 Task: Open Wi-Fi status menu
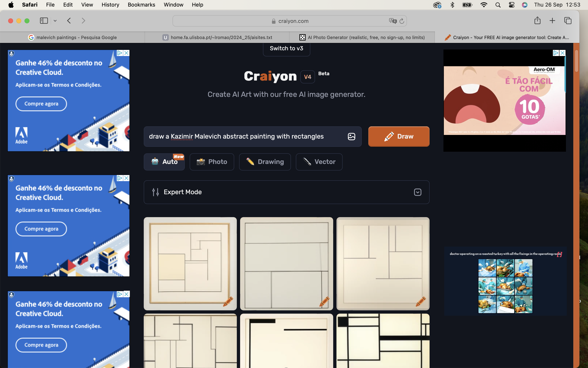point(484,5)
